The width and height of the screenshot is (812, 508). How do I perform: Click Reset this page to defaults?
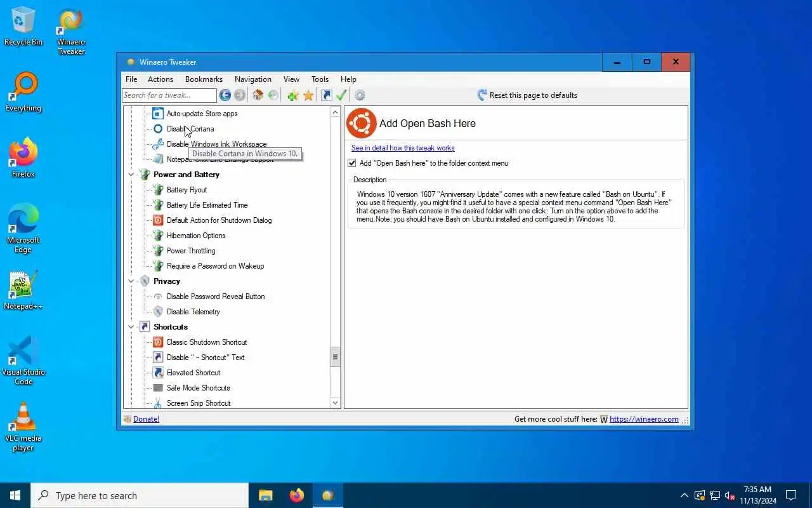(527, 95)
